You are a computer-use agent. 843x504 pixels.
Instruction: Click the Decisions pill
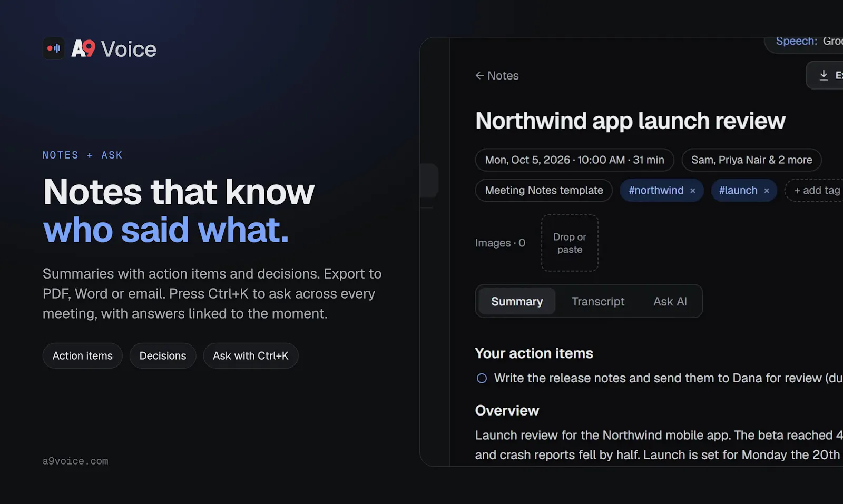(x=163, y=356)
